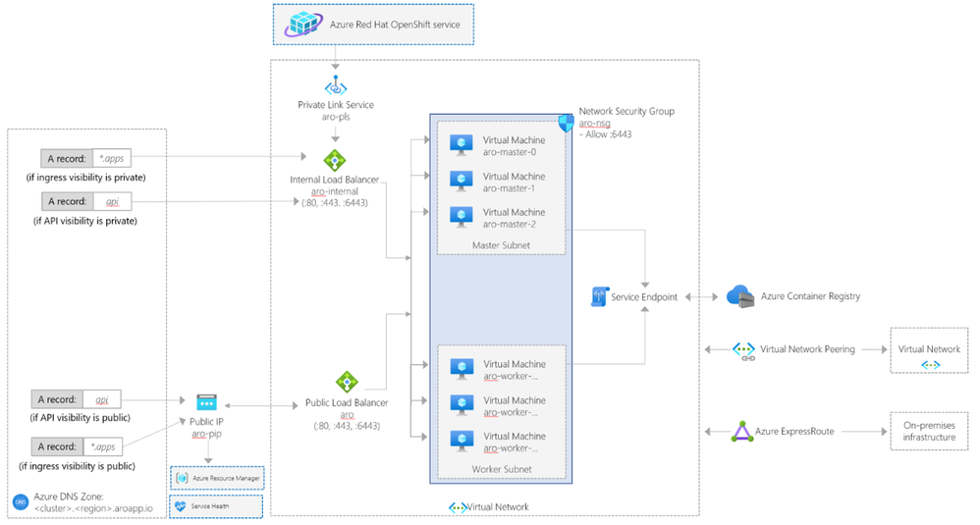This screenshot has width=980, height=525.
Task: Select the Network Security Group shield icon
Action: pos(566,123)
